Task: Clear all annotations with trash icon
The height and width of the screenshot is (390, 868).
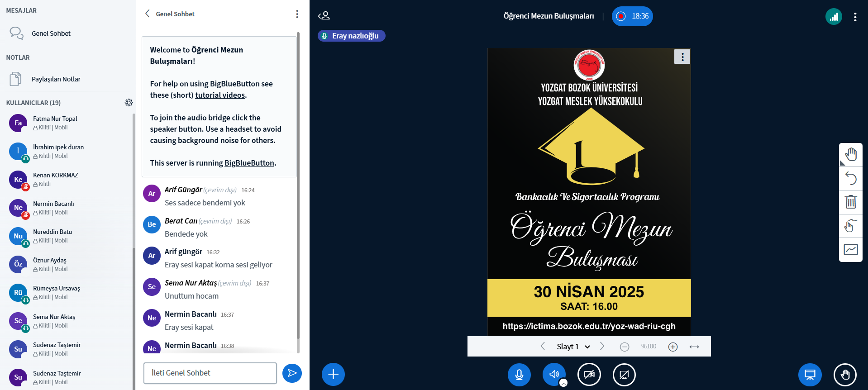Action: [x=851, y=202]
